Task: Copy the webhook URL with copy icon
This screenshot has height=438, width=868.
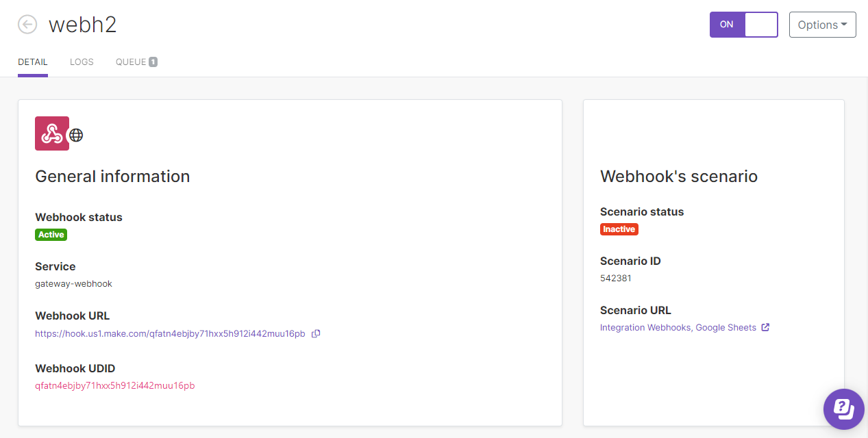Action: (316, 334)
